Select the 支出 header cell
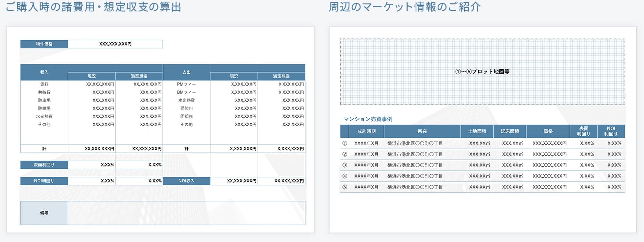Screen dimensions: 644x242 pyautogui.click(x=187, y=72)
